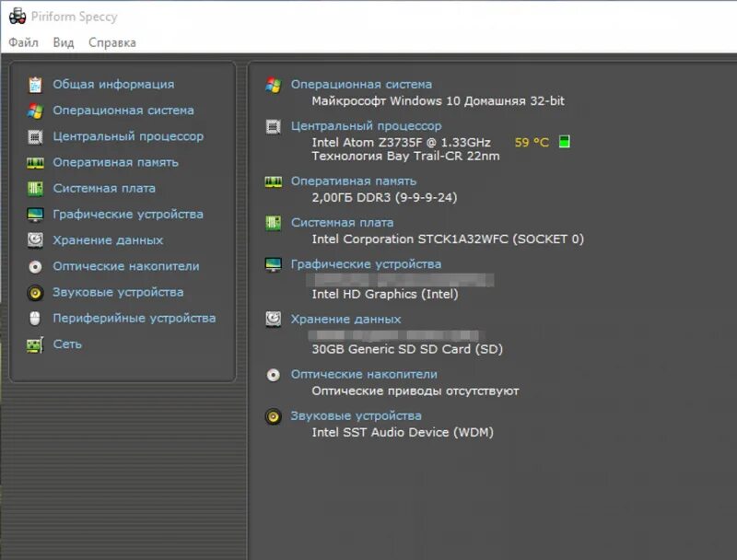Open the Вид menu
Image resolution: width=737 pixels, height=560 pixels.
tap(64, 42)
